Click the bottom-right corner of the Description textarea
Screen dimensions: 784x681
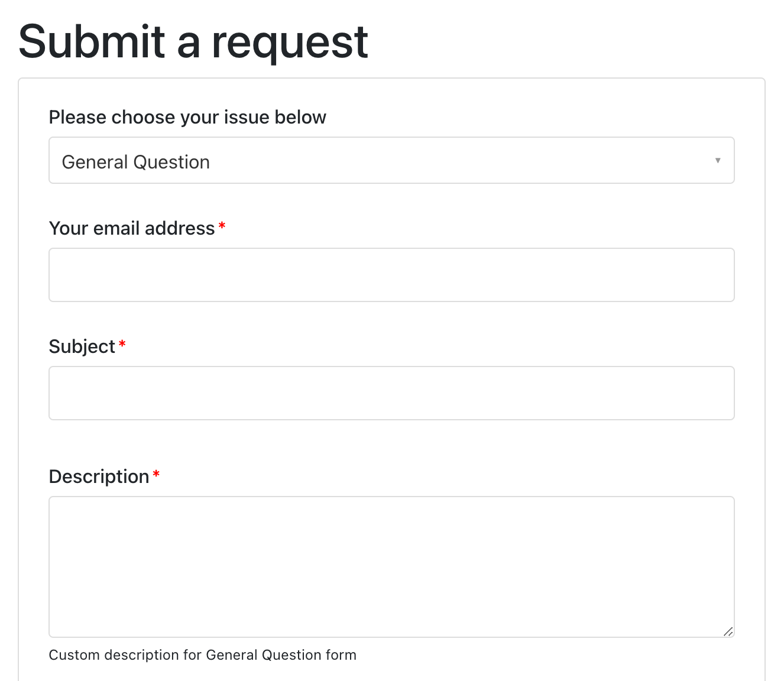730,633
